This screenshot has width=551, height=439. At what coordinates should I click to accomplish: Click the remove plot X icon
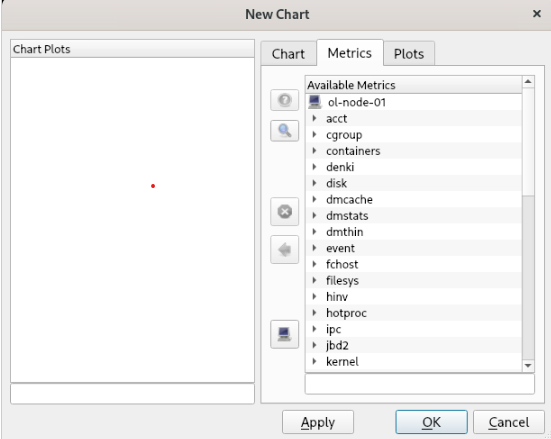tap(284, 212)
